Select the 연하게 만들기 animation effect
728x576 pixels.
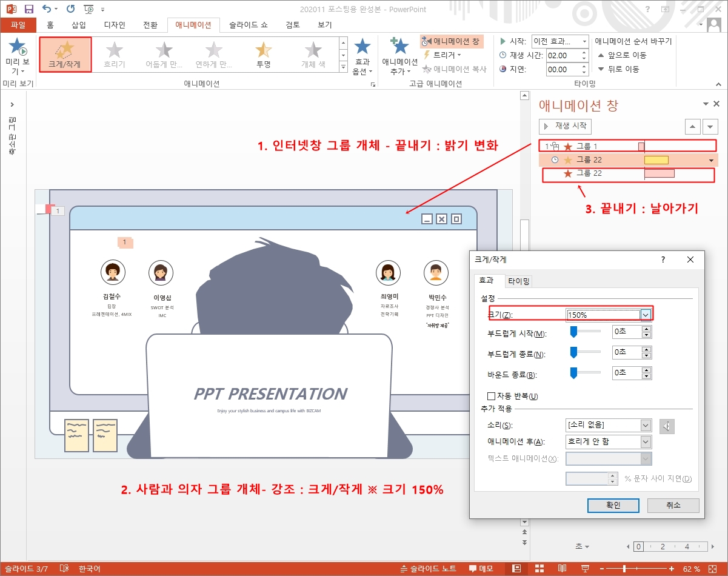tap(213, 55)
